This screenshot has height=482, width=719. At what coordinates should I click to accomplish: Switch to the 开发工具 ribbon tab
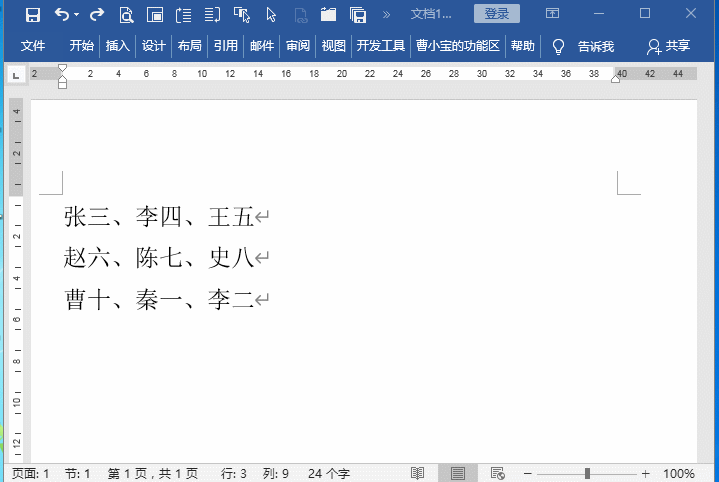(381, 46)
